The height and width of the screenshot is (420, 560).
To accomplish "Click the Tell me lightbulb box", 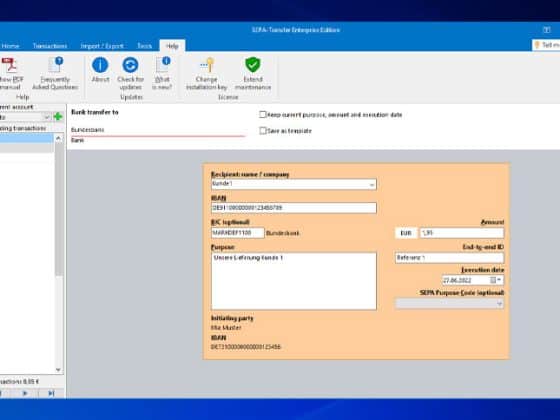I will tap(546, 45).
